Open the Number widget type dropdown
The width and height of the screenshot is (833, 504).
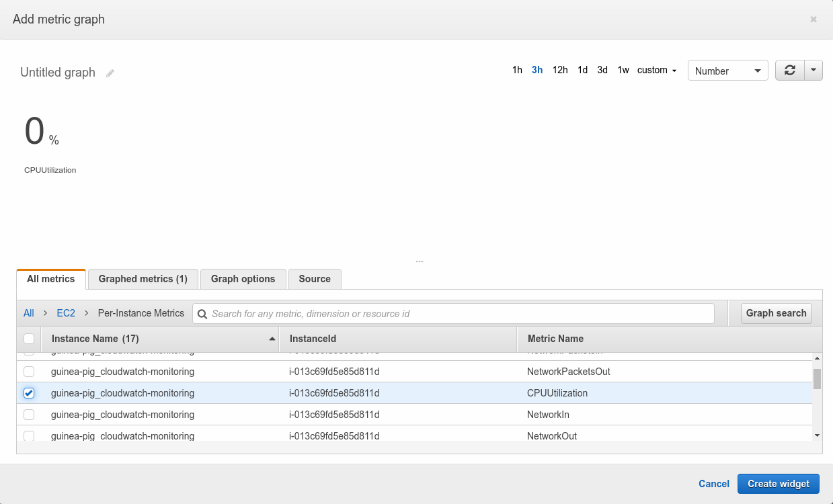click(x=727, y=71)
